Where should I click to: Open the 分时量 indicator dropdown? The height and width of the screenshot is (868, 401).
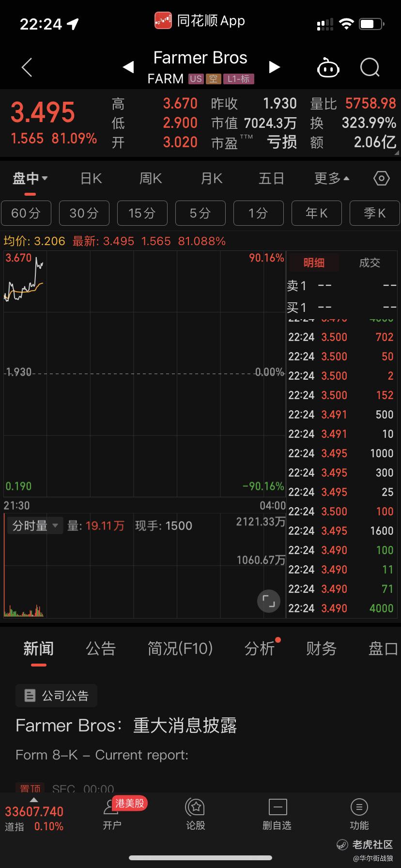(35, 526)
